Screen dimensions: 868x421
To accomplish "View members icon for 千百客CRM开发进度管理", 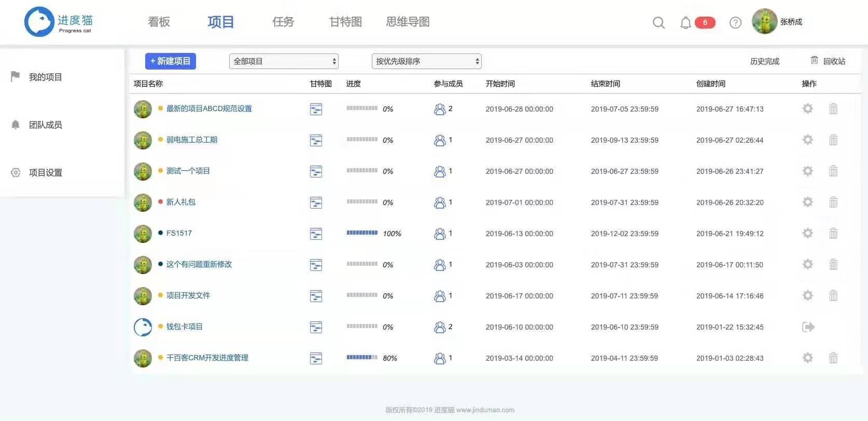I will click(440, 358).
